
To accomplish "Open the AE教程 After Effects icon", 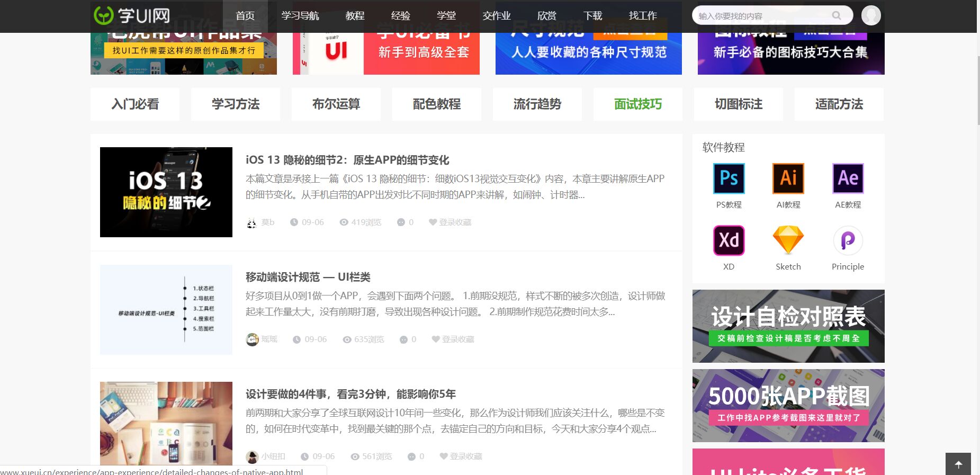I will pyautogui.click(x=848, y=178).
